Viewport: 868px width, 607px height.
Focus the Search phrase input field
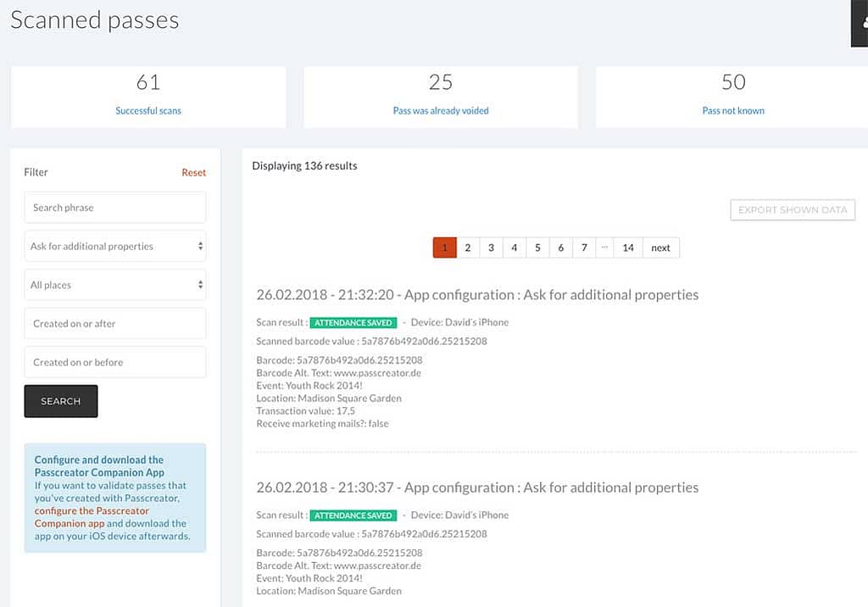pyautogui.click(x=115, y=208)
